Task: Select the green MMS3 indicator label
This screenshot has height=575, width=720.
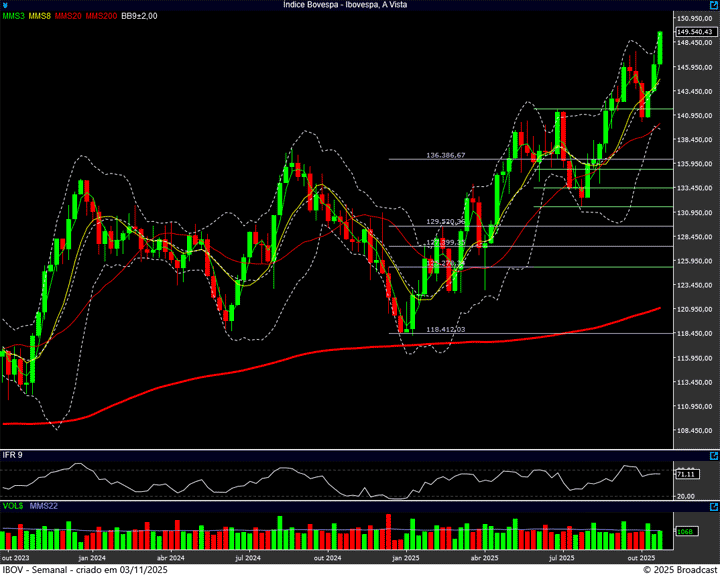Action: point(14,16)
